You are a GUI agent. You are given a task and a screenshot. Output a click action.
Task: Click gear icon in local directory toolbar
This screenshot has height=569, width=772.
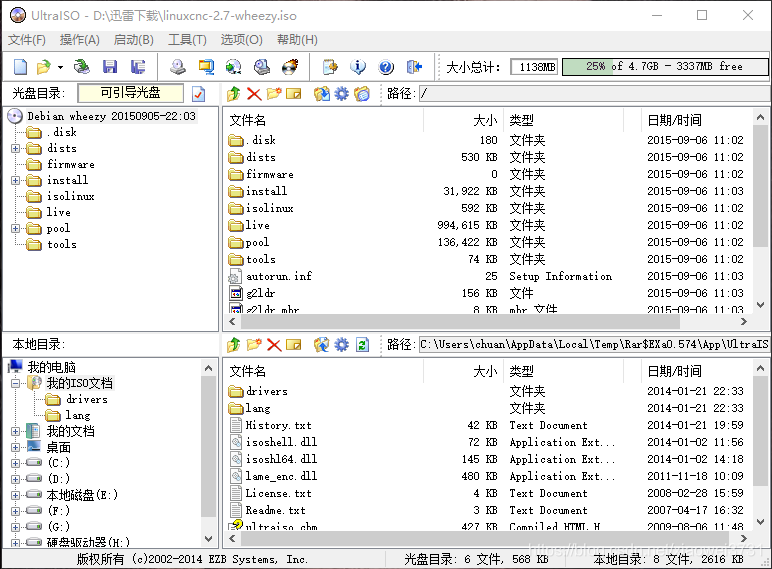click(342, 345)
